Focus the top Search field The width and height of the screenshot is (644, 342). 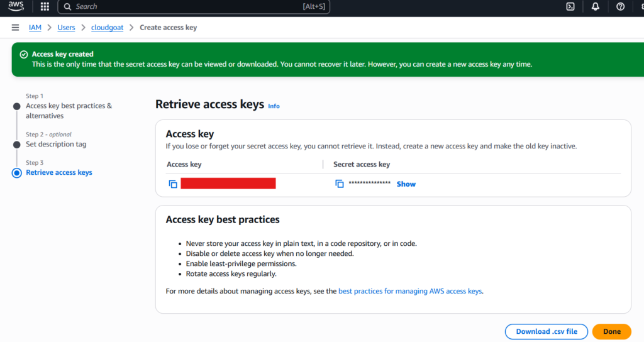[194, 6]
